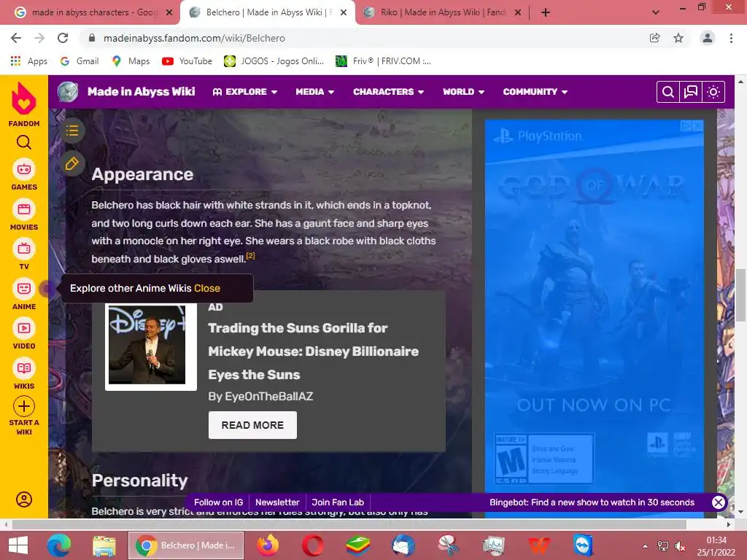This screenshot has height=560, width=747.
Task: Open the Friv bookmark
Action: [384, 61]
